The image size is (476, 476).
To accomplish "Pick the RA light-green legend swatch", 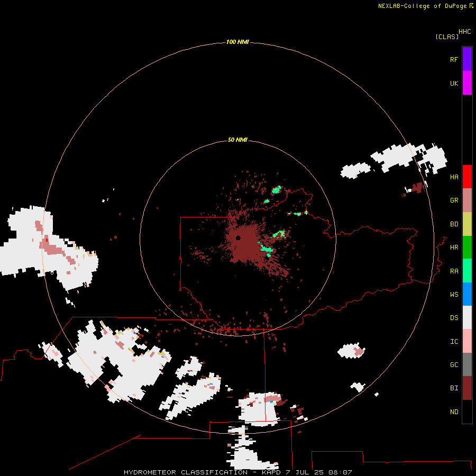I will tap(467, 271).
